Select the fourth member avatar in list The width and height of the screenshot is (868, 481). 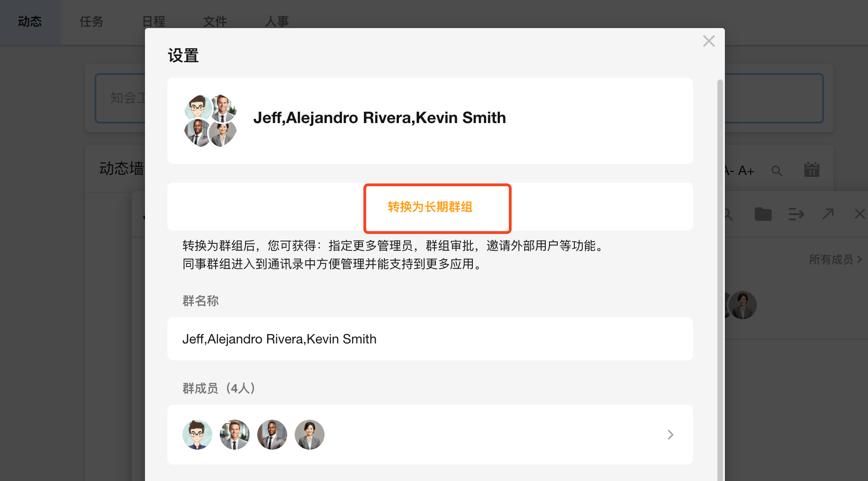tap(310, 435)
